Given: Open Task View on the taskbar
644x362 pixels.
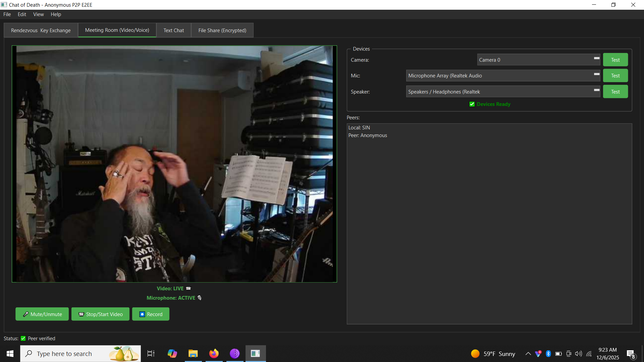Looking at the screenshot, I should (151, 354).
